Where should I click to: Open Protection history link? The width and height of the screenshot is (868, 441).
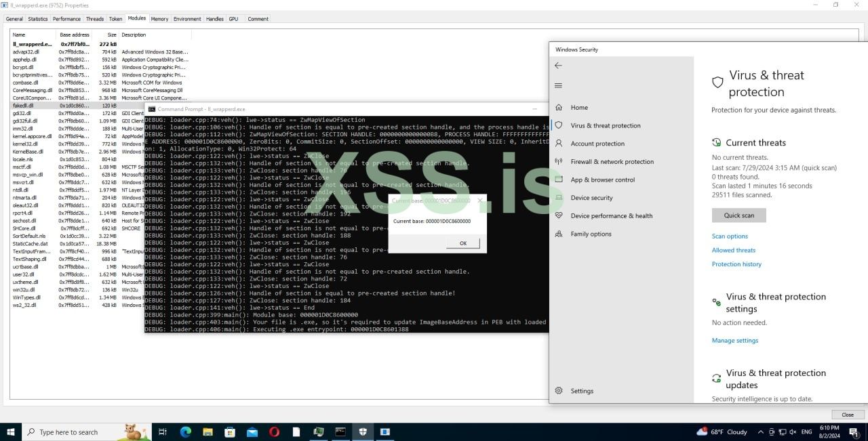coord(736,264)
